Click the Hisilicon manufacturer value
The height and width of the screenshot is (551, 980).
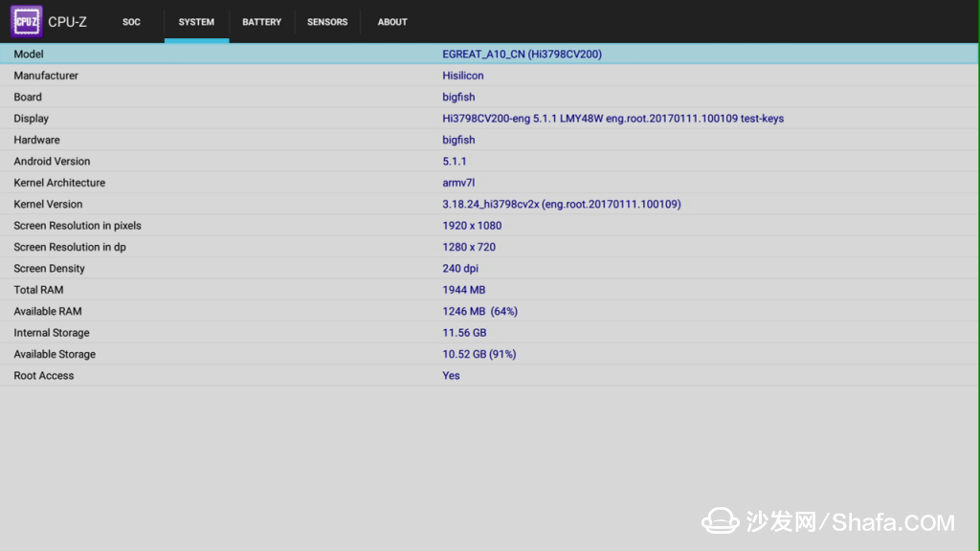coord(463,76)
